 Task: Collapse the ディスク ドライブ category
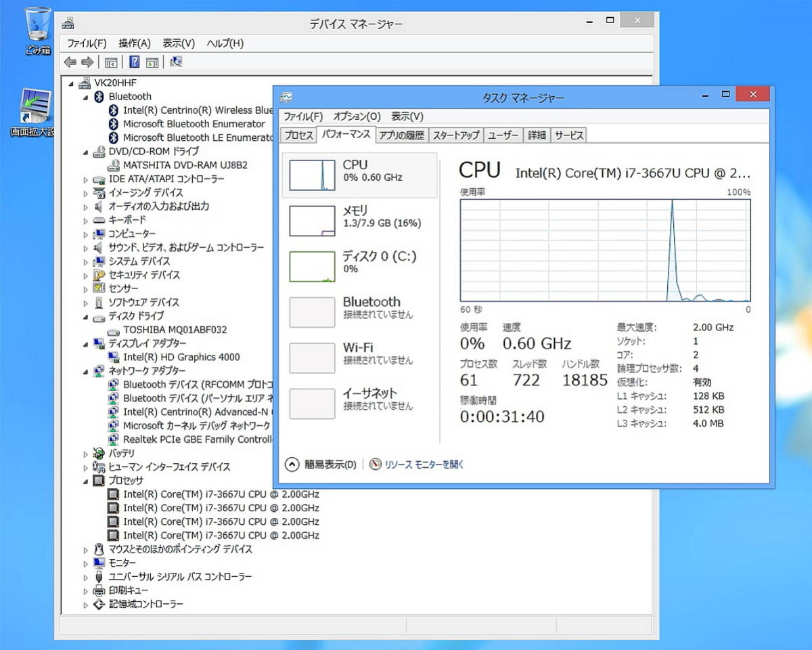click(86, 316)
